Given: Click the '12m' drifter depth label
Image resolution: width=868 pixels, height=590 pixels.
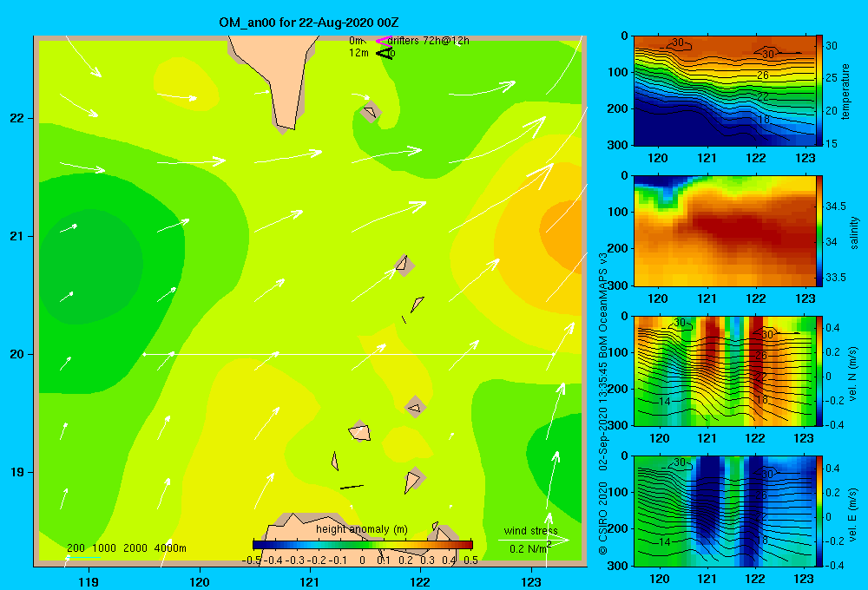Looking at the screenshot, I should (x=358, y=53).
